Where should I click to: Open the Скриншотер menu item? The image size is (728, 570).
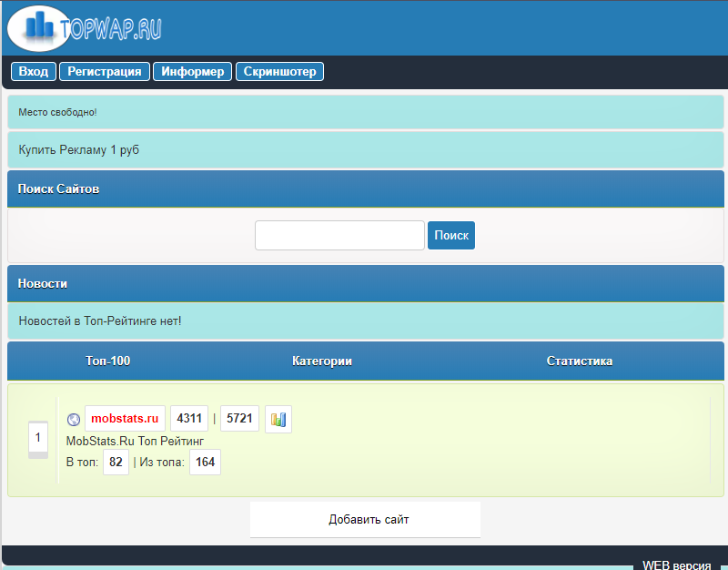279,72
